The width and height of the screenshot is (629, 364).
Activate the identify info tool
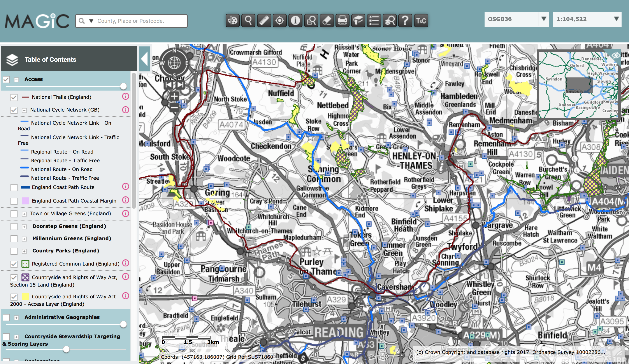coord(295,21)
